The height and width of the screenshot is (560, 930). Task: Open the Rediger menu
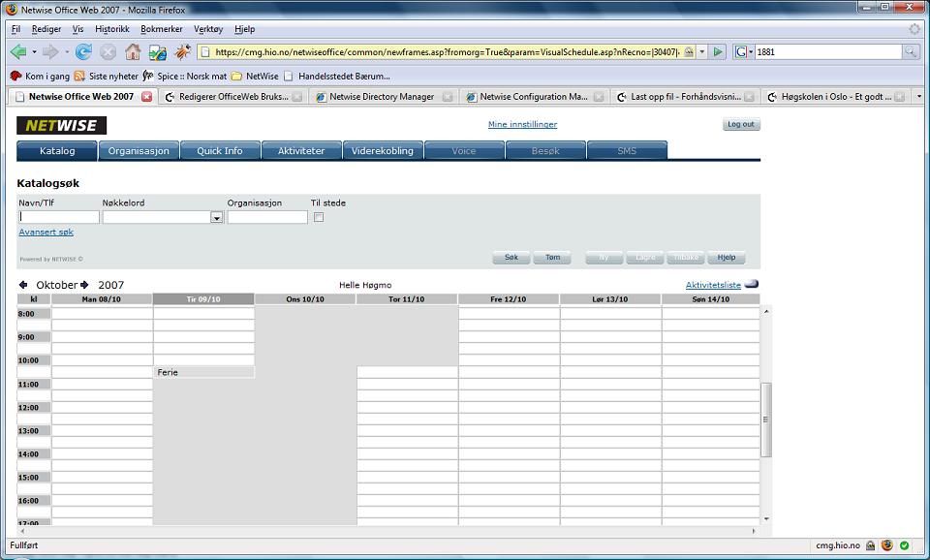tap(46, 29)
